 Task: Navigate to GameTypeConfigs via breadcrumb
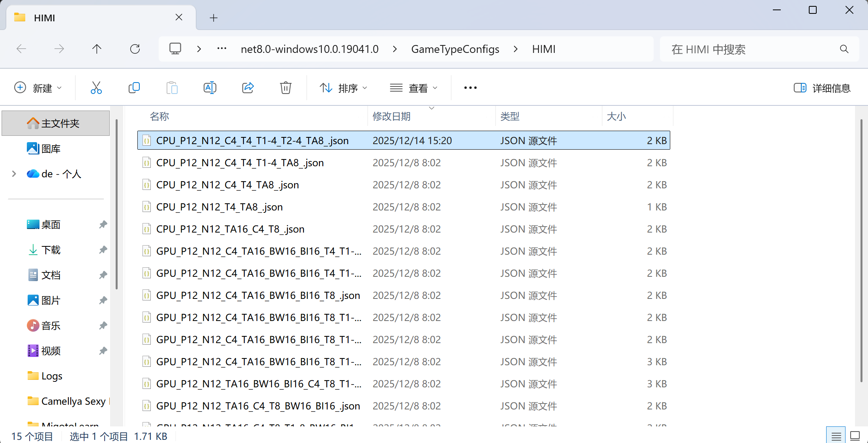(455, 49)
